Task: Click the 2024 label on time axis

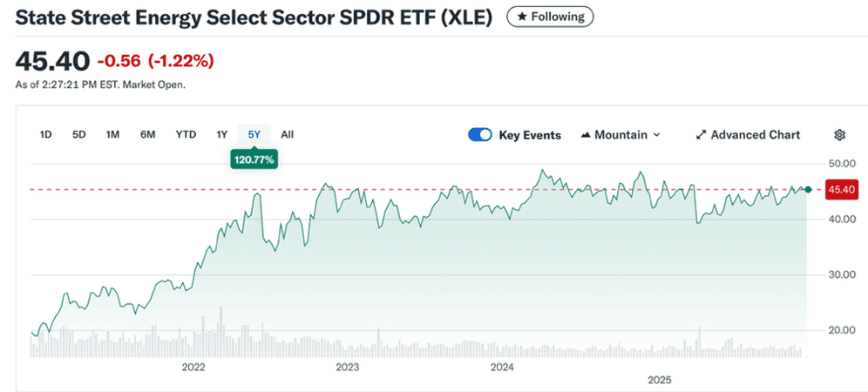Action: 502,367
